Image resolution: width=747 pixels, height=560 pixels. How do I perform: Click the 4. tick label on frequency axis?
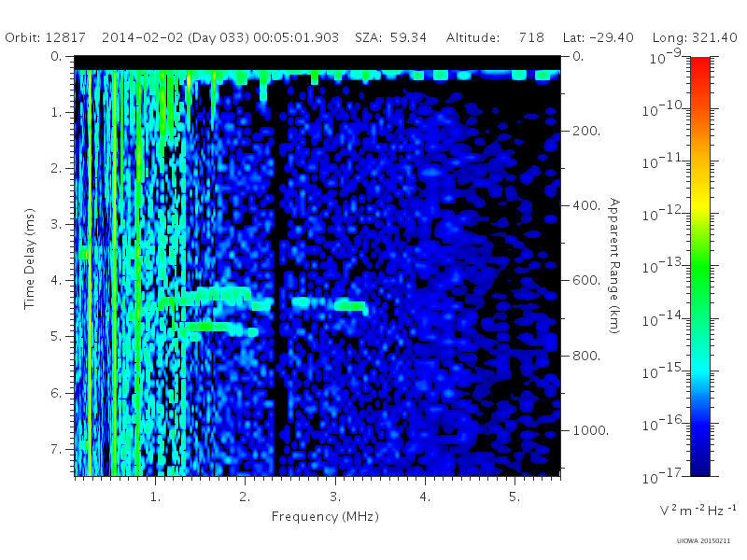[x=425, y=497]
